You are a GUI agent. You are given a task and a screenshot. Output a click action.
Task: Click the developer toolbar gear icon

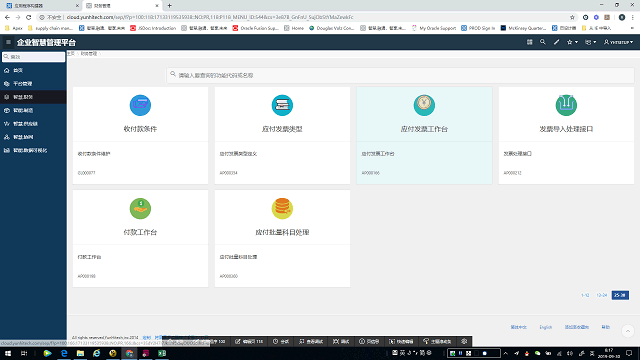[x=464, y=341]
